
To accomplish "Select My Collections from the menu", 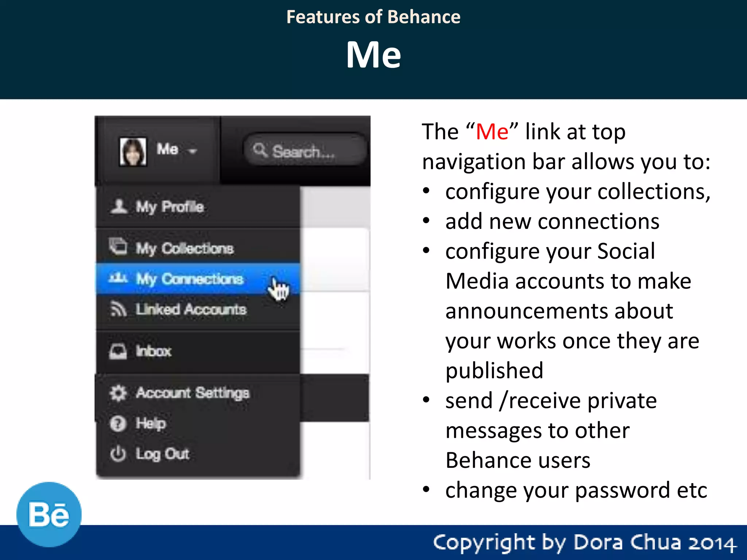I will 185,248.
